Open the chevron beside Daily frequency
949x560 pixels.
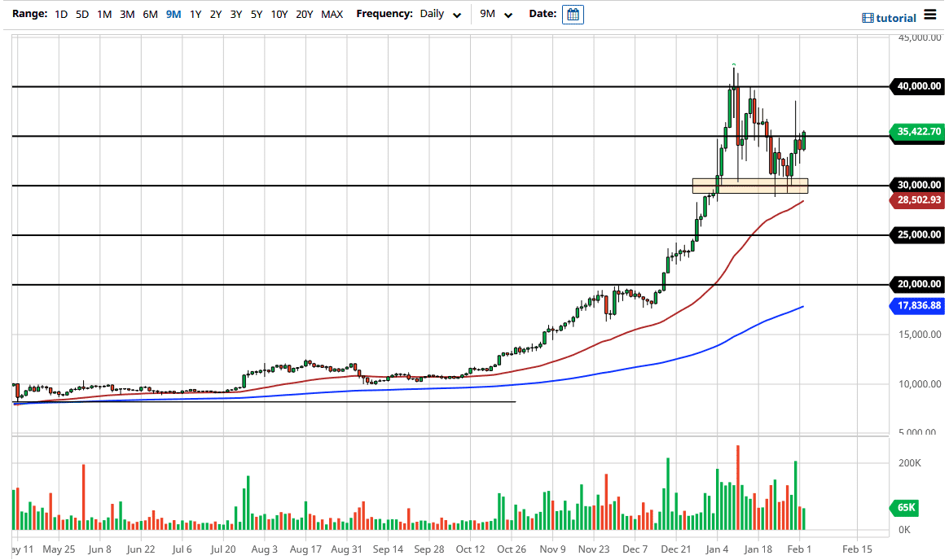click(457, 15)
